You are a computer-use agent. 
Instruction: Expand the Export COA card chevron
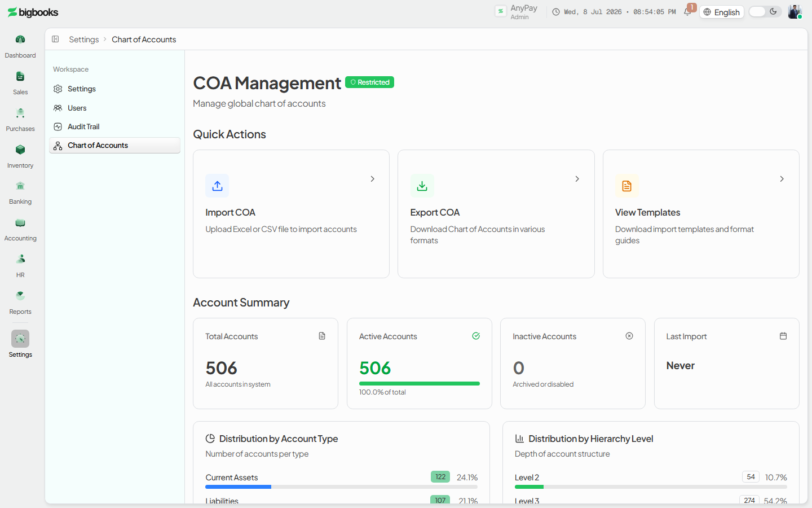577,179
